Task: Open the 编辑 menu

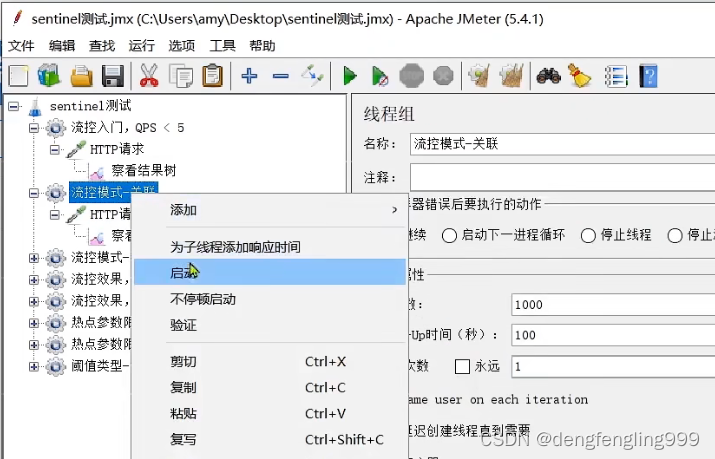Action: pyautogui.click(x=62, y=46)
